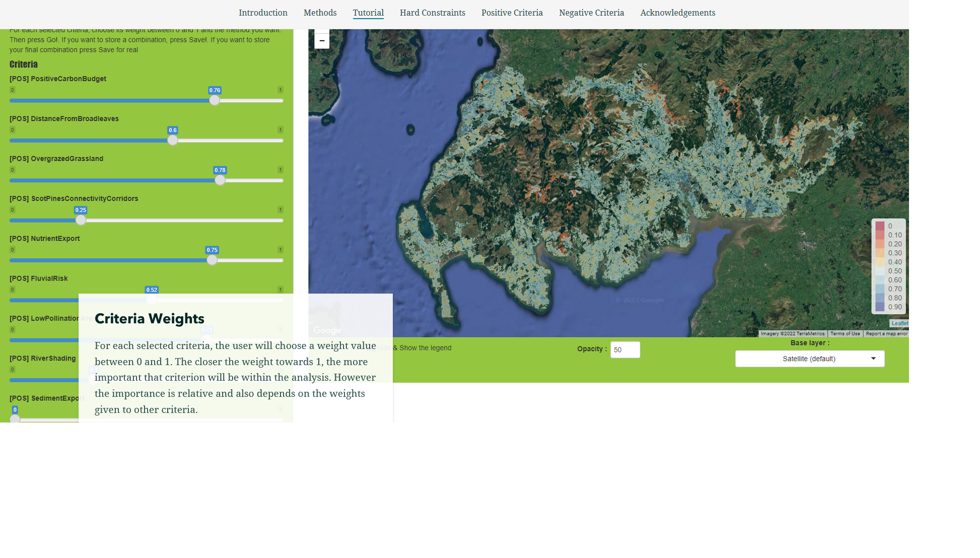Viewport: 980px width, 558px height.
Task: Click the map zoom out button
Action: 322,41
